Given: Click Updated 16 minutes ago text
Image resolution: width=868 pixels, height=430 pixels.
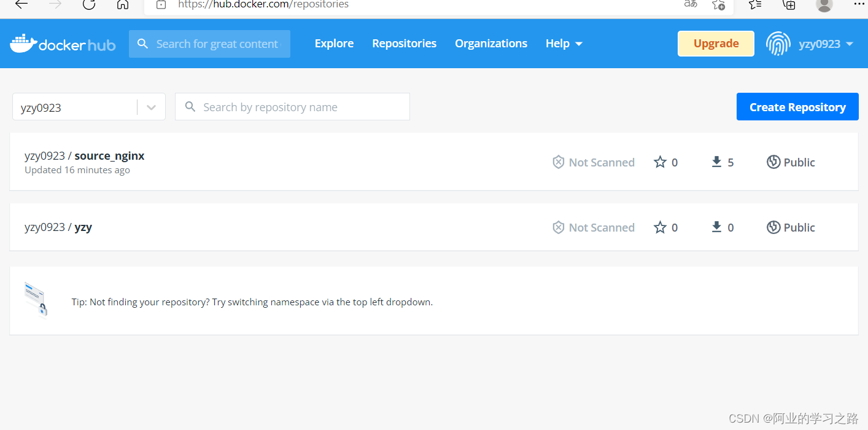Looking at the screenshot, I should point(77,170).
